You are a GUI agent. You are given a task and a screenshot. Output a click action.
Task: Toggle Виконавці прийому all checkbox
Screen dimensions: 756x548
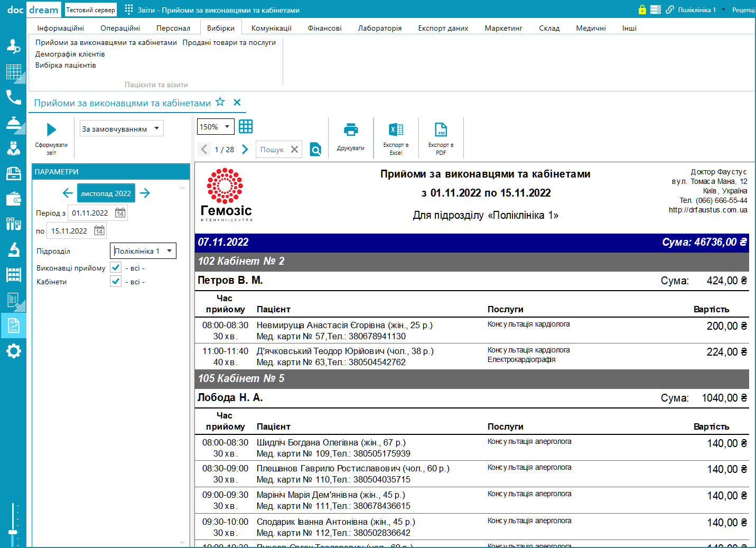pyautogui.click(x=116, y=267)
